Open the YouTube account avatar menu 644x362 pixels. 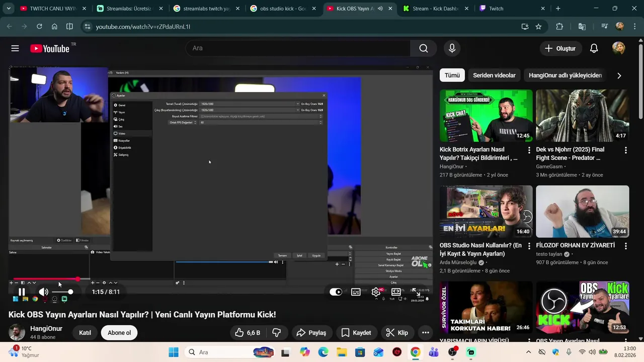619,48
